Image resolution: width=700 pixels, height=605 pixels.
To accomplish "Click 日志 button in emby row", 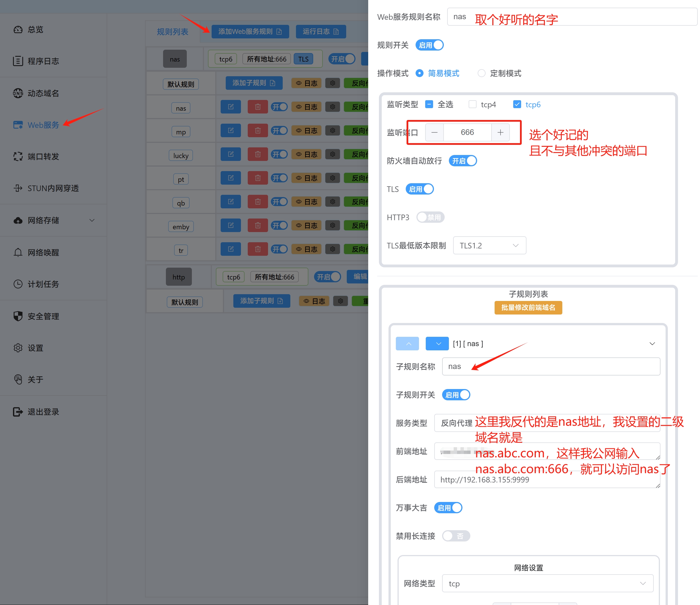I will point(307,226).
